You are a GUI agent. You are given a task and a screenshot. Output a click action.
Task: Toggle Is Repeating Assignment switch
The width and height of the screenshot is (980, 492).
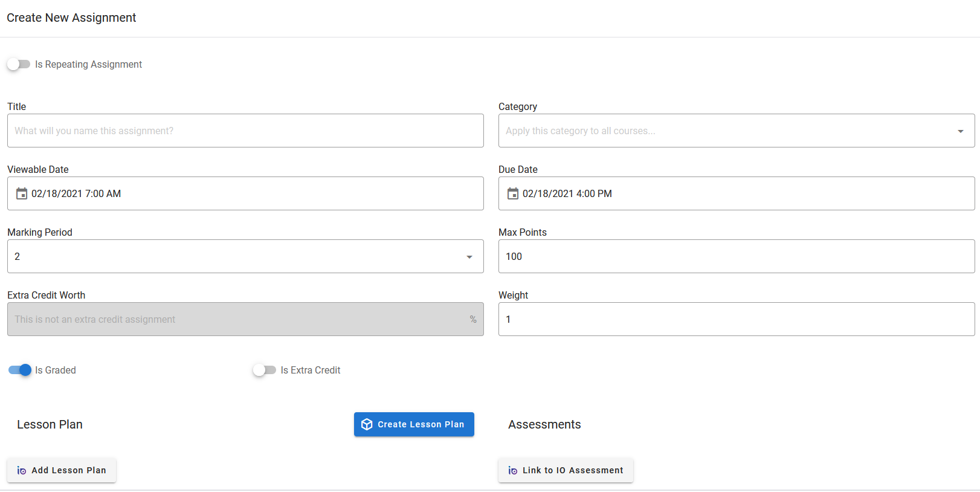(19, 64)
